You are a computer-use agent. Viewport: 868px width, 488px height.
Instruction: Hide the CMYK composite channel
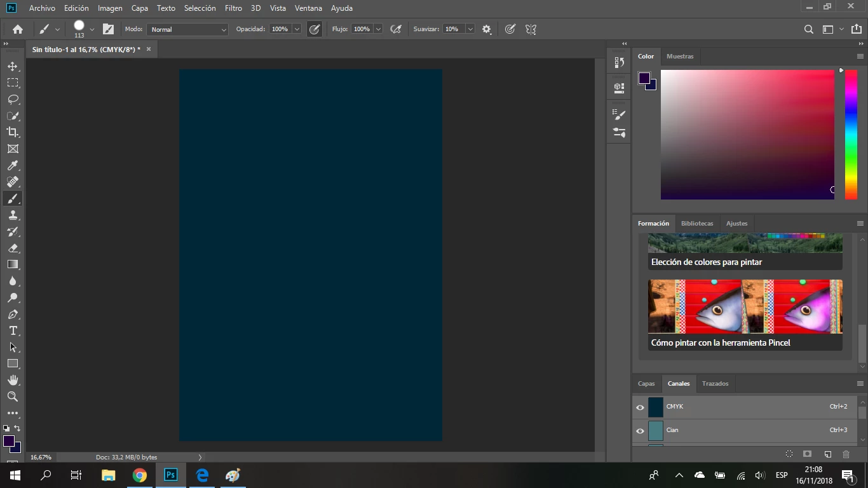640,407
